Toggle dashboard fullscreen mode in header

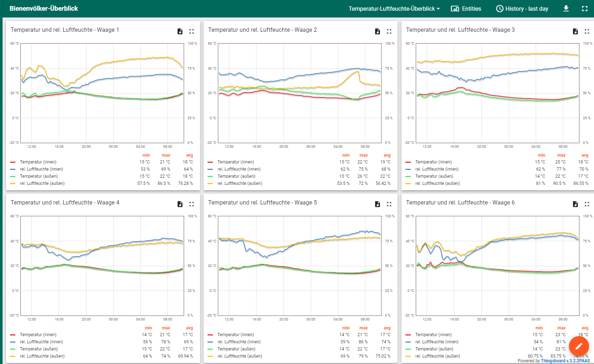[x=585, y=9]
